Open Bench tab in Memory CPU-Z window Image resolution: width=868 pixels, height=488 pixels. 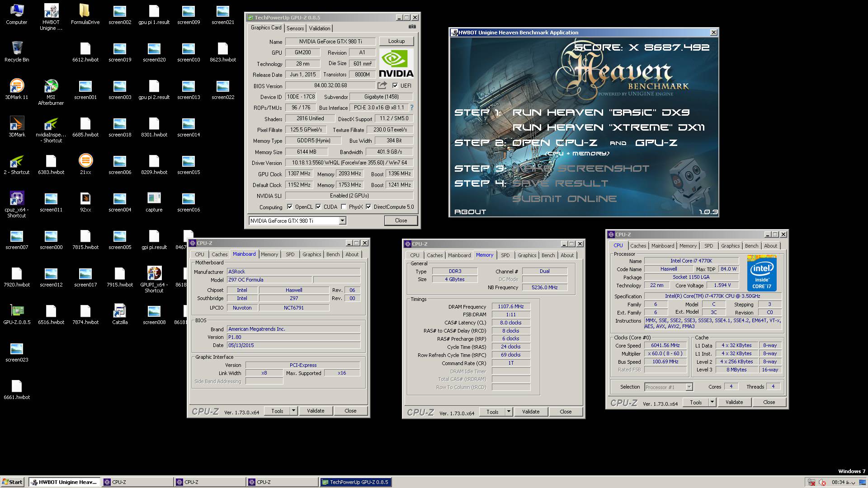tap(548, 255)
